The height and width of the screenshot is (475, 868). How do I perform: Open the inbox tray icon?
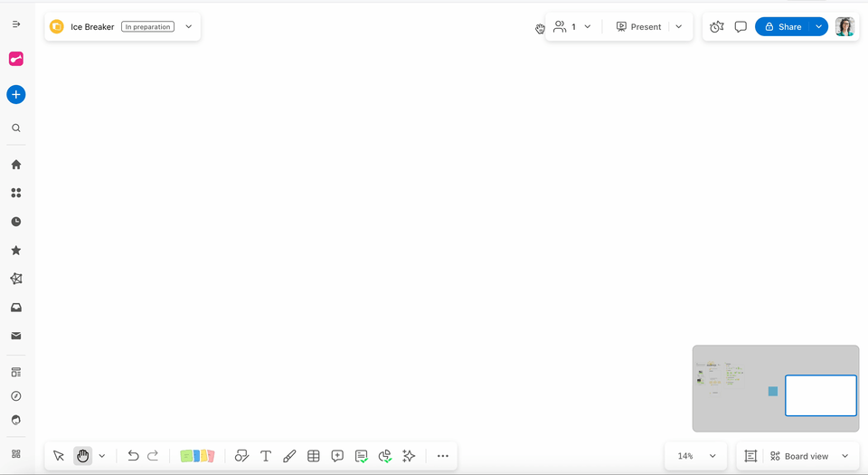pyautogui.click(x=16, y=308)
